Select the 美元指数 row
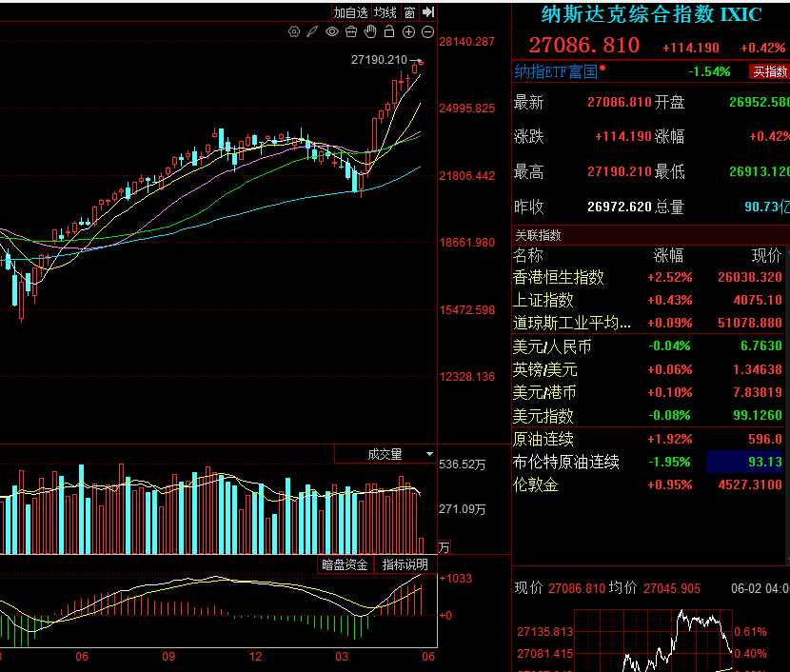Image resolution: width=790 pixels, height=672 pixels. click(x=648, y=416)
